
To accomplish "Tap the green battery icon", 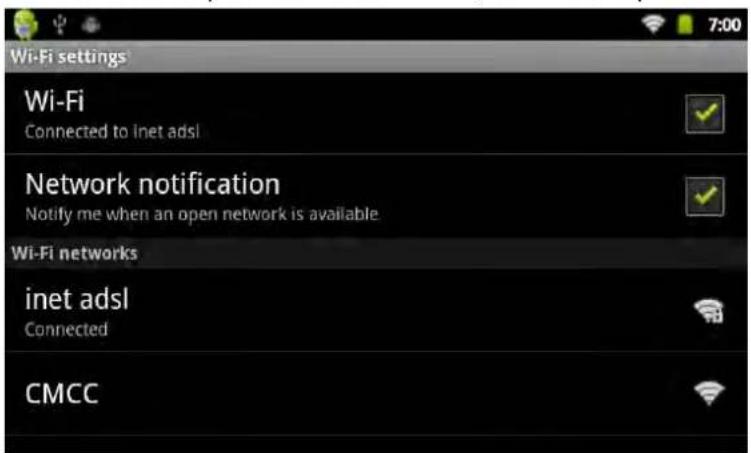I will (685, 24).
